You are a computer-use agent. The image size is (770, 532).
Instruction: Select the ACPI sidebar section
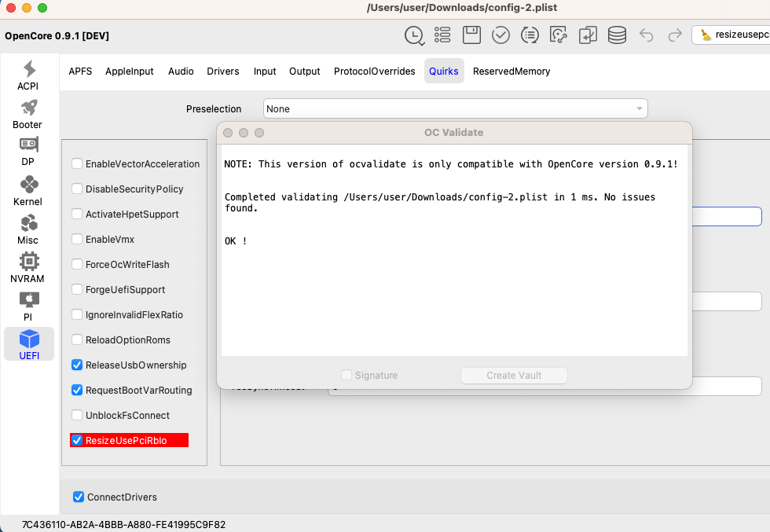pos(28,75)
